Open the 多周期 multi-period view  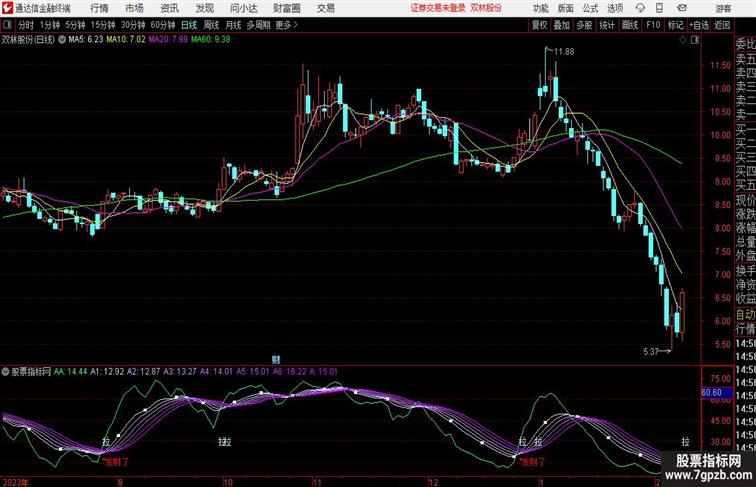(258, 25)
